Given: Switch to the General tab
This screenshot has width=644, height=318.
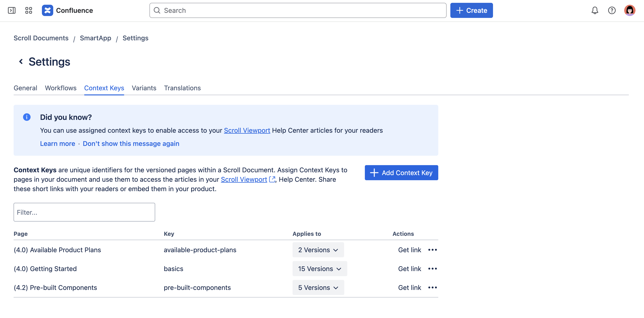Looking at the screenshot, I should (25, 88).
